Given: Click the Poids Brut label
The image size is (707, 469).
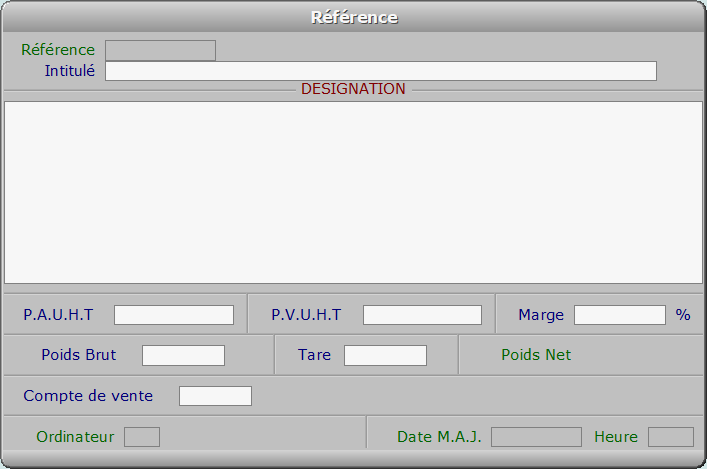Looking at the screenshot, I should click(x=79, y=355).
